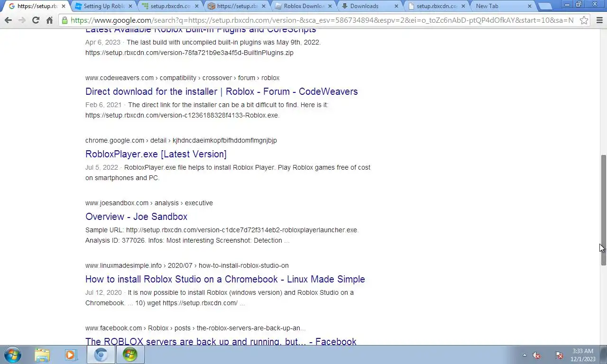Switch to the Downloads tab
The width and height of the screenshot is (607, 364).
[370, 6]
